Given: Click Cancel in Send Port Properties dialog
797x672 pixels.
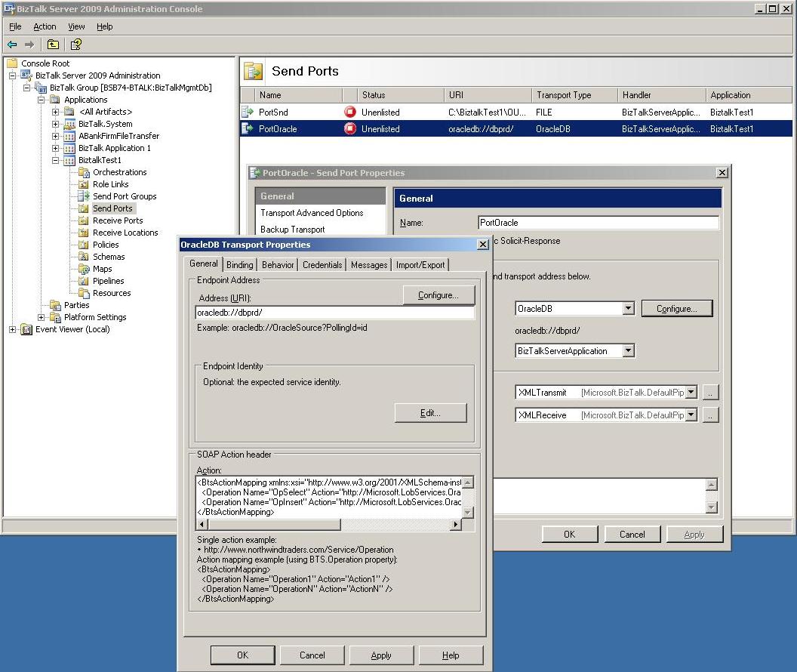Looking at the screenshot, I should pos(632,535).
